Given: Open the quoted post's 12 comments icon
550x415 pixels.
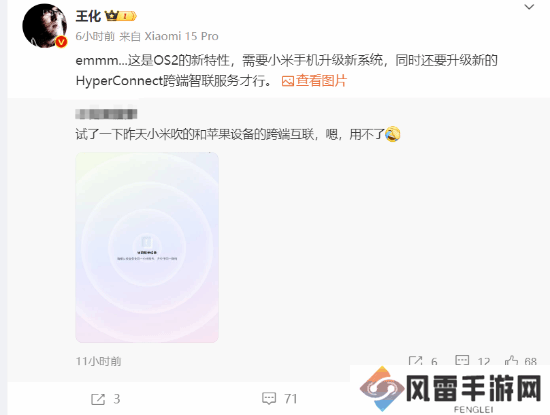Looking at the screenshot, I should 462,361.
